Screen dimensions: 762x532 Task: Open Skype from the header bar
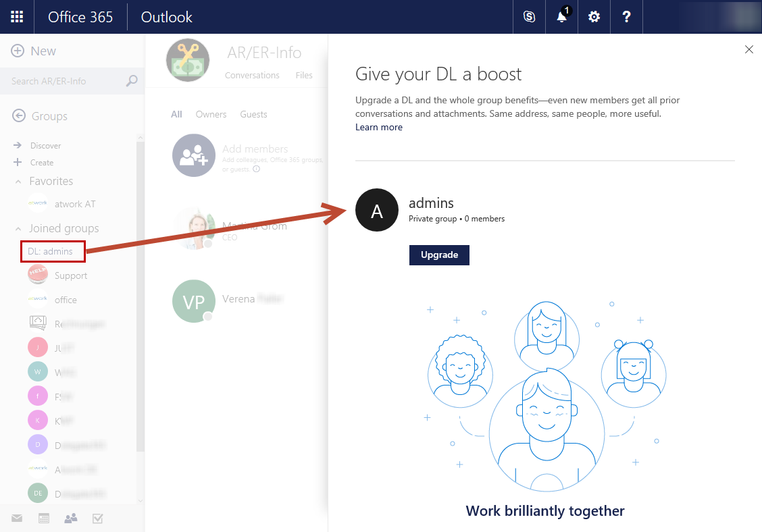point(529,17)
